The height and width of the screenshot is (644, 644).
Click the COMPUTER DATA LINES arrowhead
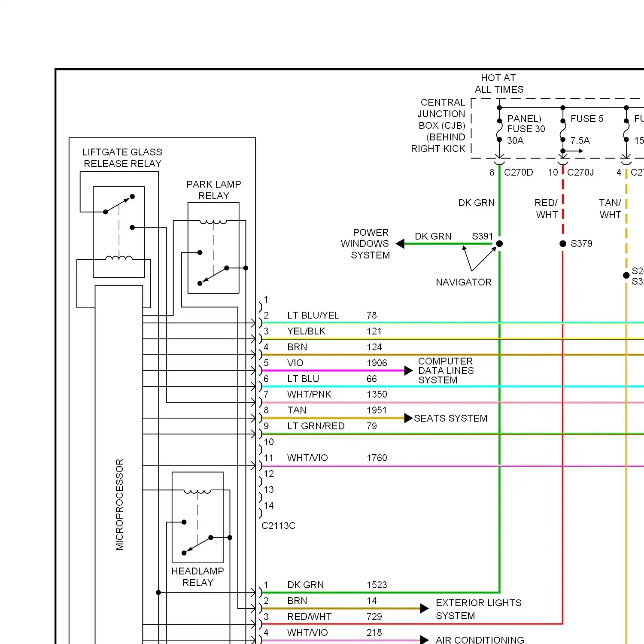click(x=409, y=371)
